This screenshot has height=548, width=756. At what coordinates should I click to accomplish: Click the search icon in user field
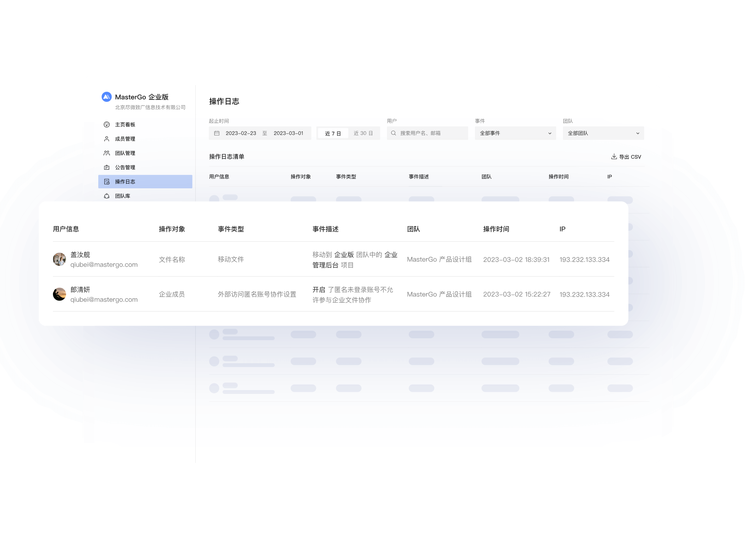tap(393, 133)
